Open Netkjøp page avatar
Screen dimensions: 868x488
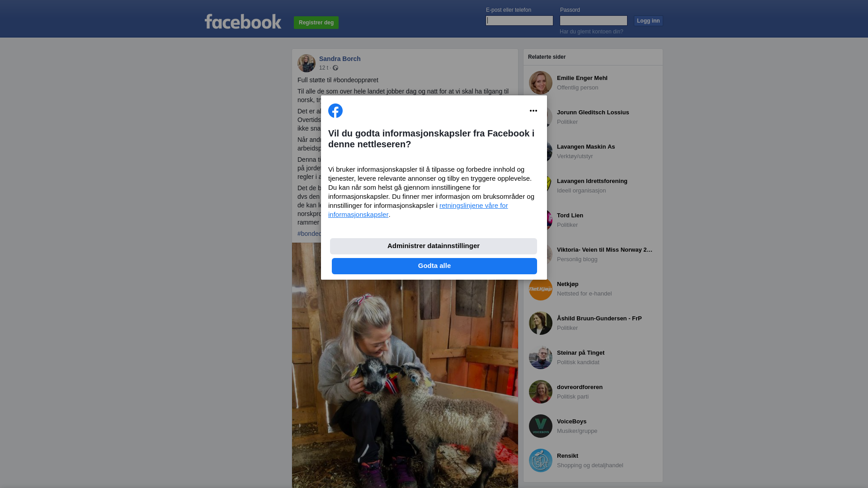coord(541,289)
